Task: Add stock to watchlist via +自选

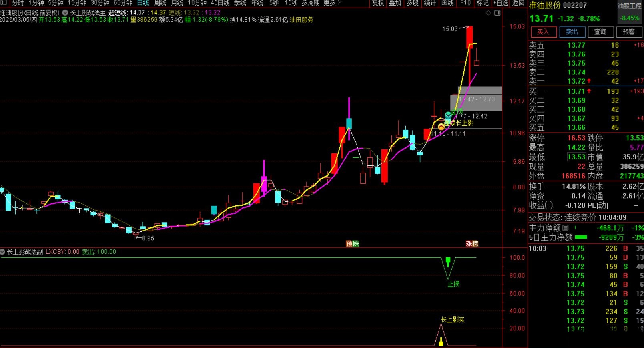Action: click(x=500, y=3)
